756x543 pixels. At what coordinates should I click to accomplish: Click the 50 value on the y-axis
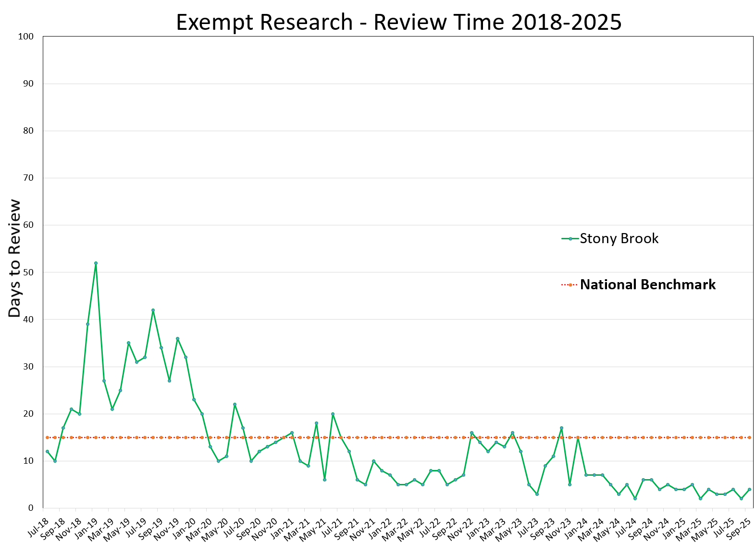click(x=27, y=272)
